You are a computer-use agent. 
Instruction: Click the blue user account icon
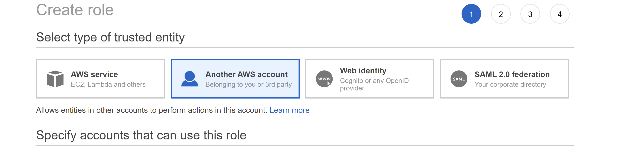[190, 79]
